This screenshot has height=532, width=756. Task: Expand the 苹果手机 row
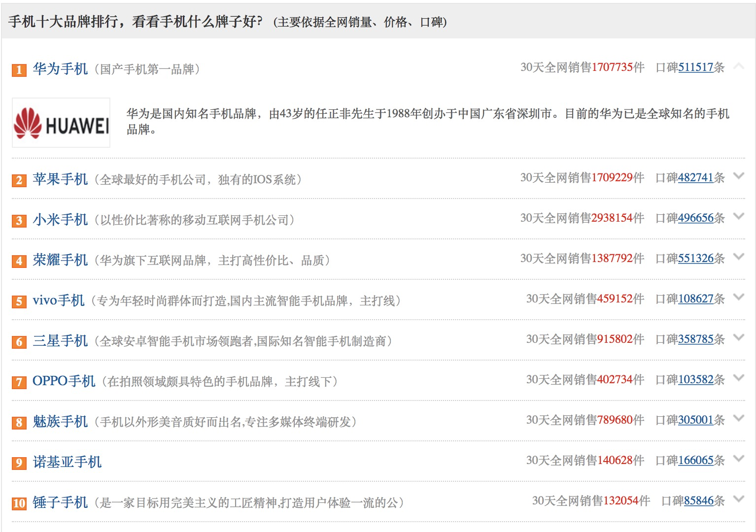738,176
